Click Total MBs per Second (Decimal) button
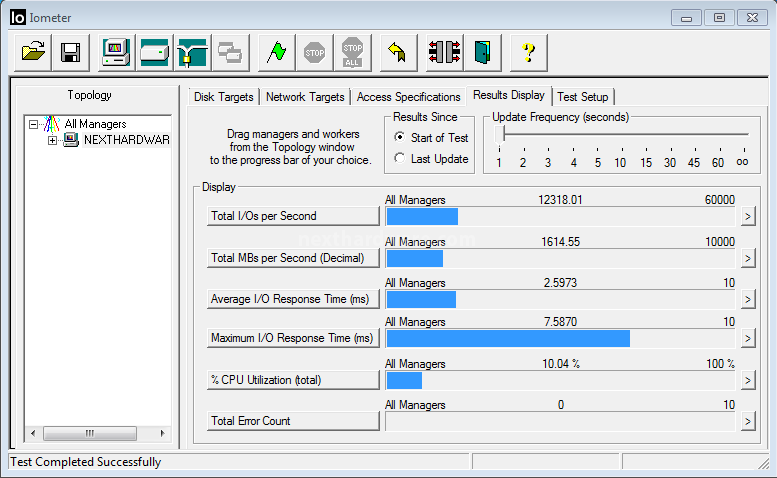 click(x=293, y=258)
